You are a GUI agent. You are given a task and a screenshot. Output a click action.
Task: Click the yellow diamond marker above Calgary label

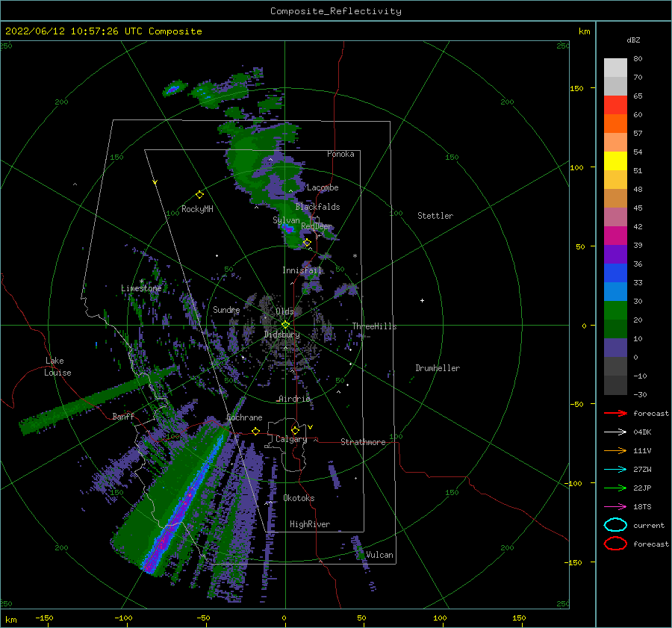tap(295, 430)
